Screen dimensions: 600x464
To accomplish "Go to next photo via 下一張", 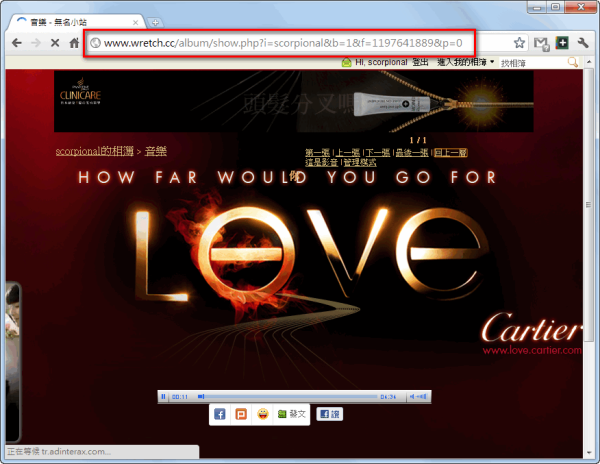I will pyautogui.click(x=378, y=153).
